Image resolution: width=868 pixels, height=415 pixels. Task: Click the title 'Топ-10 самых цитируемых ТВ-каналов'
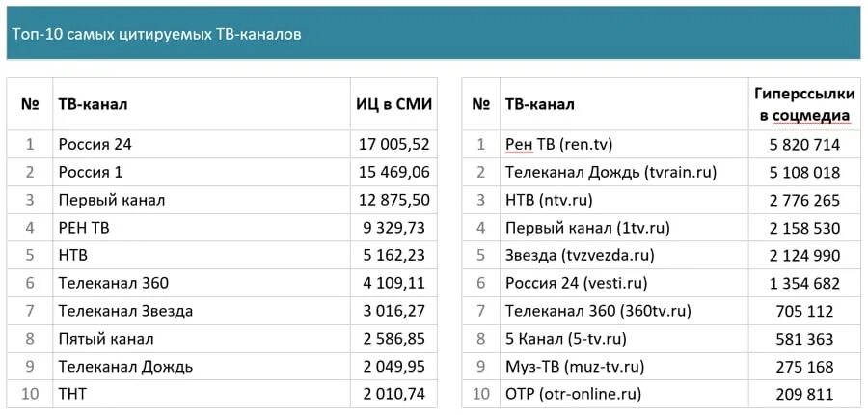(156, 35)
